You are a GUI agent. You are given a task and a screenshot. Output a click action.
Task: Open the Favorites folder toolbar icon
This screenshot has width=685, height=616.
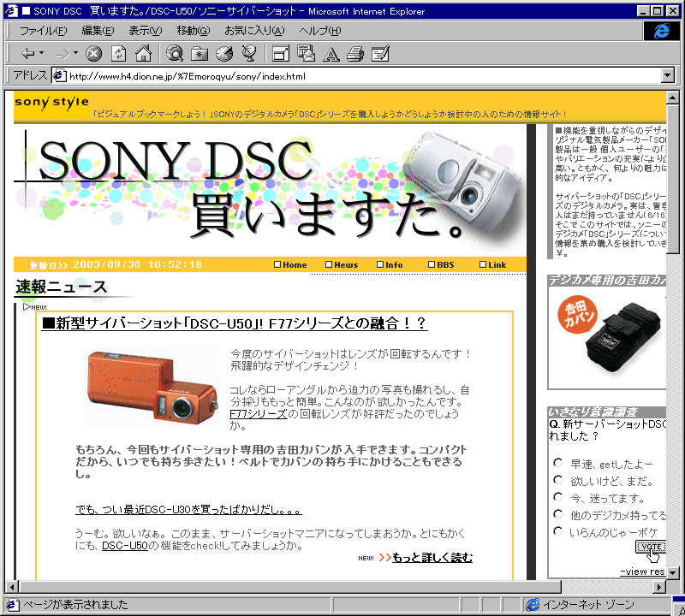(200, 54)
